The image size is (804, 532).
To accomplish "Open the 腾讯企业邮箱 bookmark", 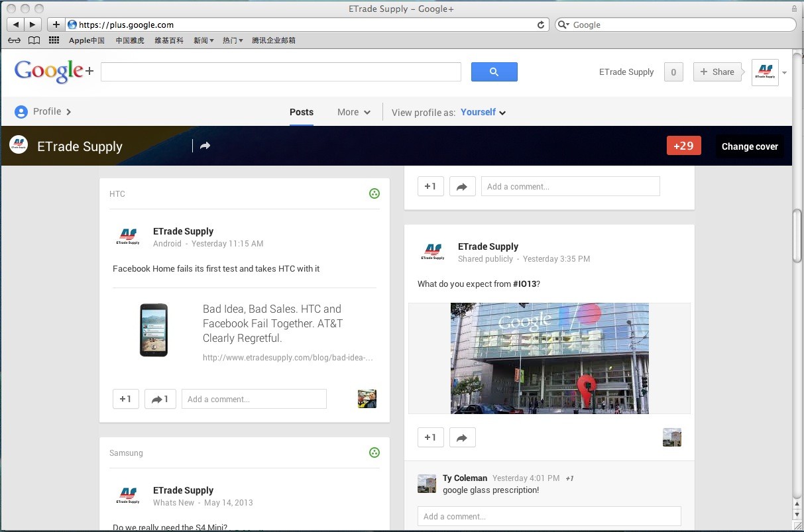I will (x=274, y=40).
